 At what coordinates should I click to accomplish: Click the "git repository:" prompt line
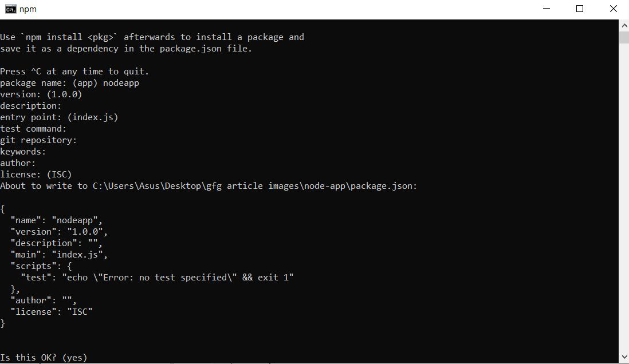click(x=38, y=140)
